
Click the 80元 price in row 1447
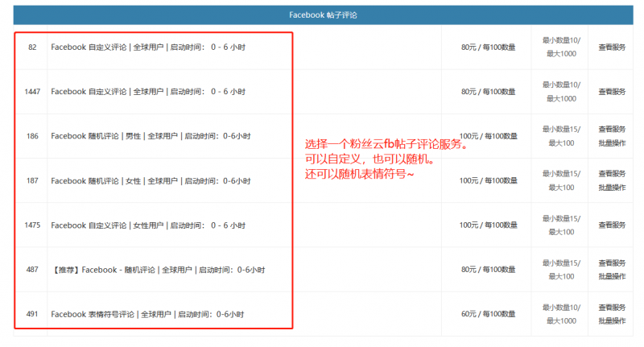click(x=488, y=92)
